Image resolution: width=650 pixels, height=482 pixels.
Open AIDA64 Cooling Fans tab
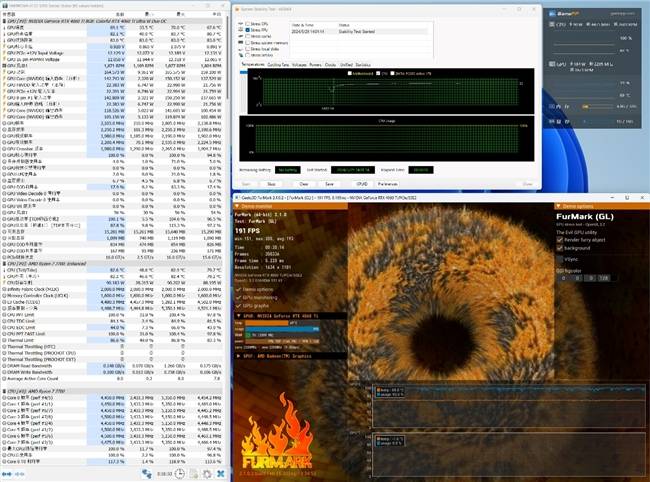click(x=278, y=65)
